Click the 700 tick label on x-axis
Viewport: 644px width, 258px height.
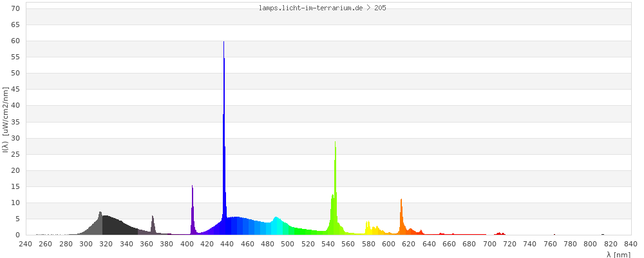coord(489,244)
